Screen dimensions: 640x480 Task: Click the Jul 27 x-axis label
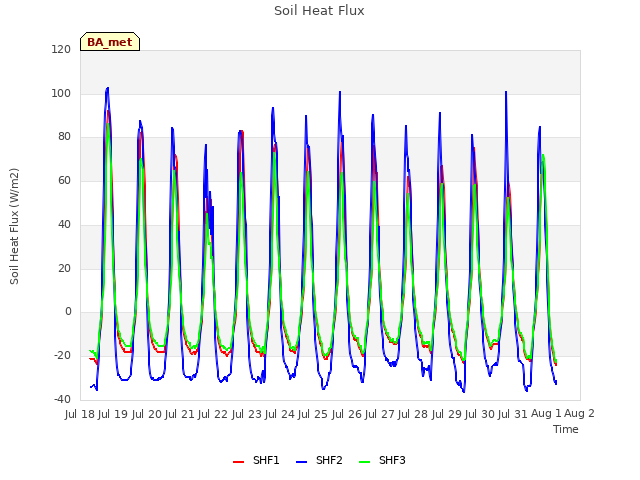point(380,414)
